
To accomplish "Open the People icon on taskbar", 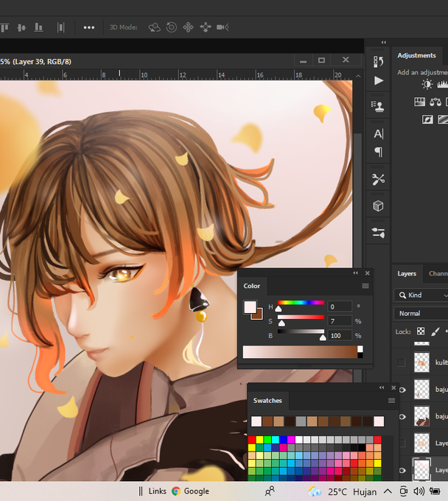I will [270, 491].
